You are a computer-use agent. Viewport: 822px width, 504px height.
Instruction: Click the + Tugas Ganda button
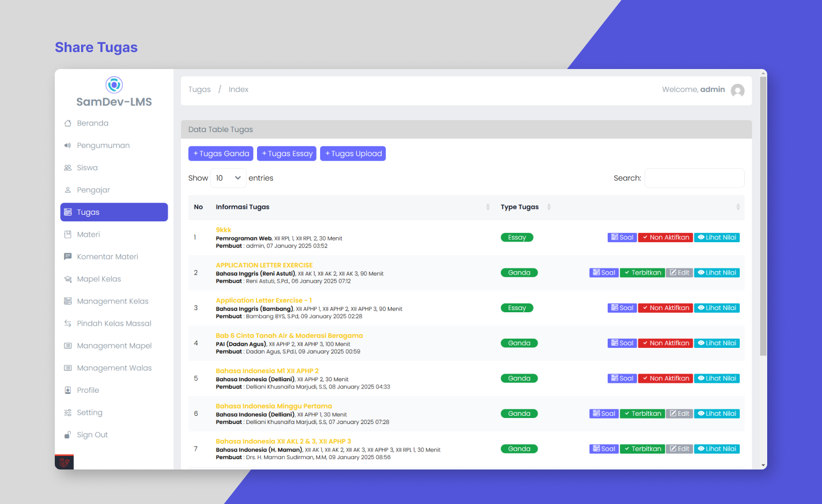(221, 153)
